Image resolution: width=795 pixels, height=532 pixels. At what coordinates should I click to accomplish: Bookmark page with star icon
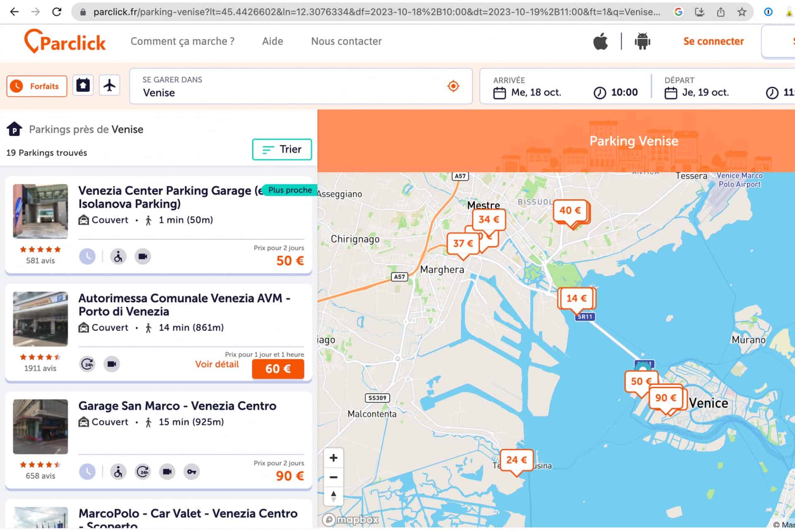(x=742, y=12)
